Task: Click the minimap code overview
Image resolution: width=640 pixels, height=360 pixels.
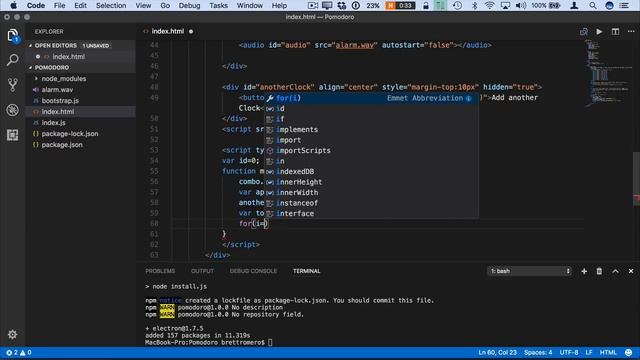Action: 608,73
